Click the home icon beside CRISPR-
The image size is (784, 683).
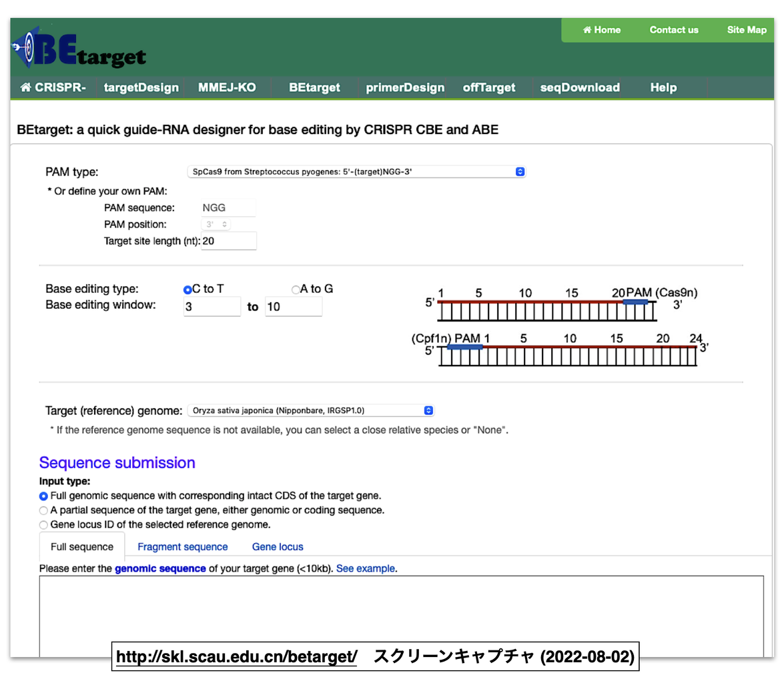pos(25,87)
